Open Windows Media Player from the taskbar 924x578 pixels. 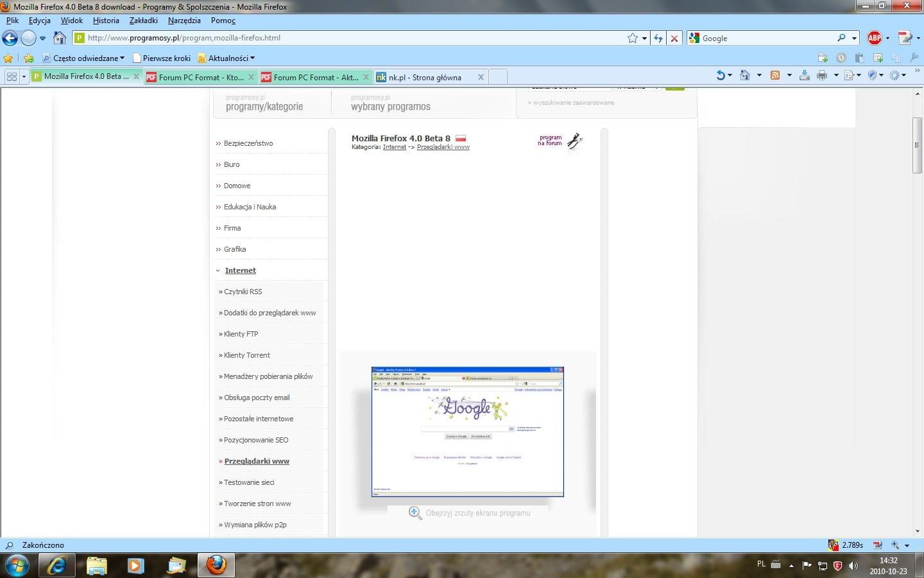pos(135,565)
